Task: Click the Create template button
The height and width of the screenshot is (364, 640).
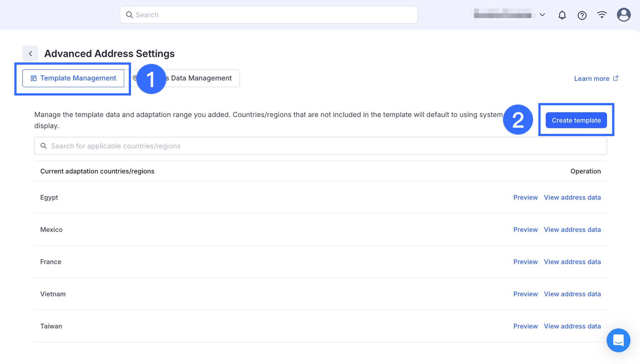Action: (576, 120)
